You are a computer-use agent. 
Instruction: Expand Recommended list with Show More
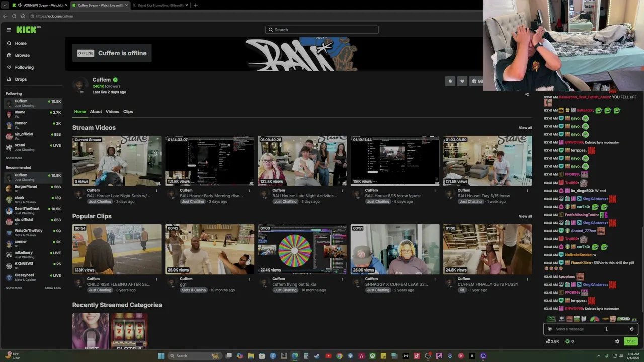coord(14,288)
